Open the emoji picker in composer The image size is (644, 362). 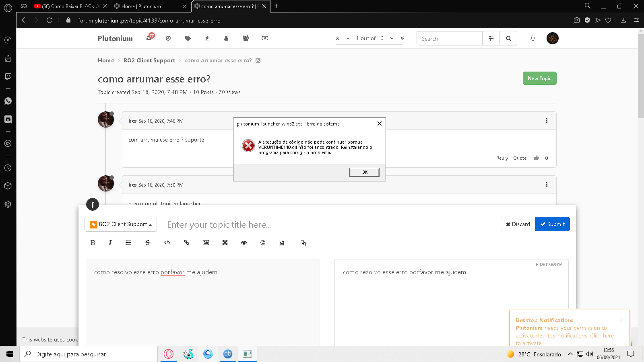click(263, 243)
